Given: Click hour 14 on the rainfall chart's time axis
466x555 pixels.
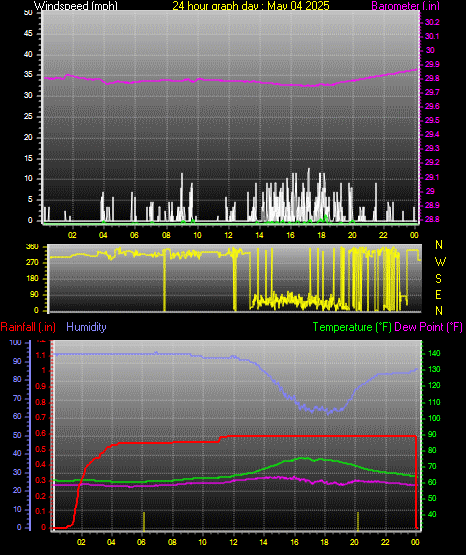Looking at the screenshot, I should point(263,542).
